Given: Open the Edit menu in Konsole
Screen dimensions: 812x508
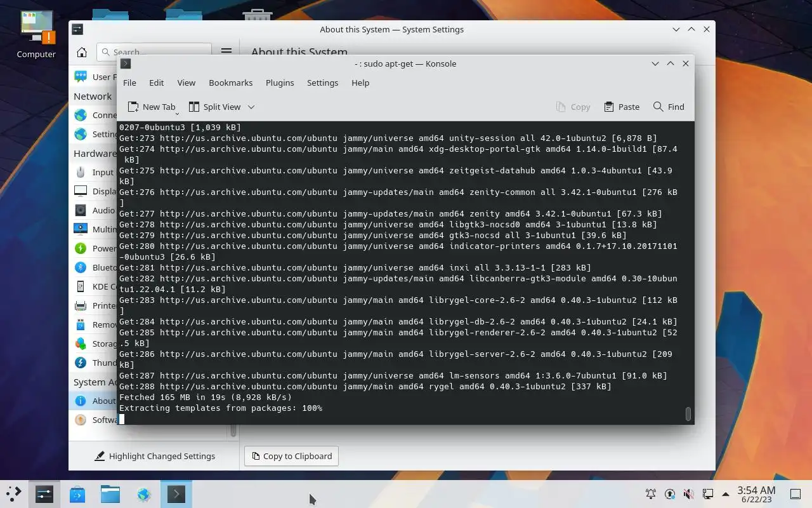Looking at the screenshot, I should pos(157,83).
